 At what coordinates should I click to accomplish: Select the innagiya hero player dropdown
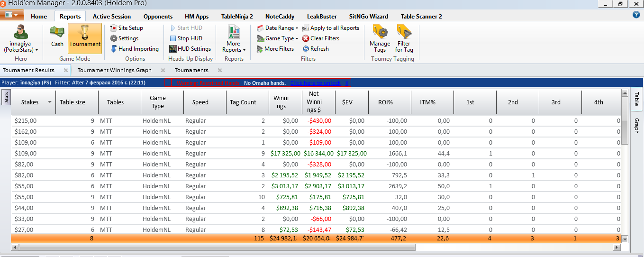pos(21,39)
